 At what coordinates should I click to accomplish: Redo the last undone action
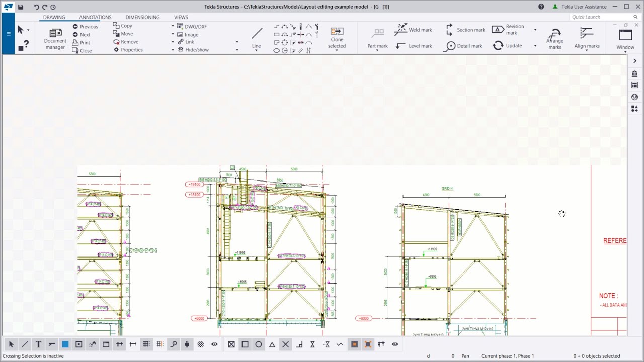[x=44, y=7]
